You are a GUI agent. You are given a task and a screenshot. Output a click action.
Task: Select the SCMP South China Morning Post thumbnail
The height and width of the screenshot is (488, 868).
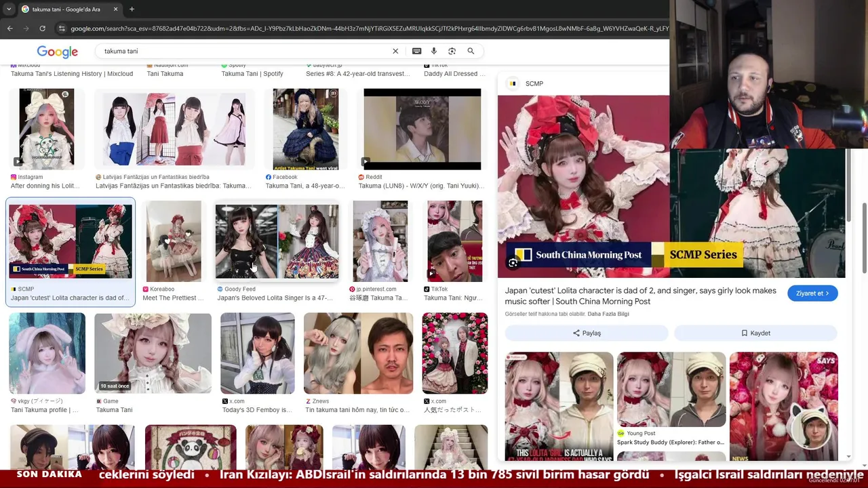click(71, 241)
